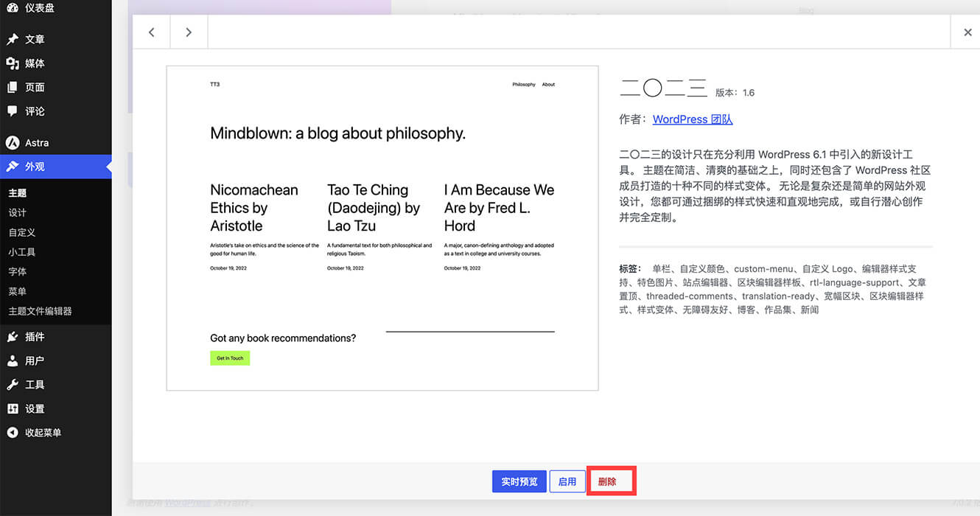Screen dimensions: 980x516
Task: Click the Mindblown blog headline in preview
Action: tap(338, 133)
